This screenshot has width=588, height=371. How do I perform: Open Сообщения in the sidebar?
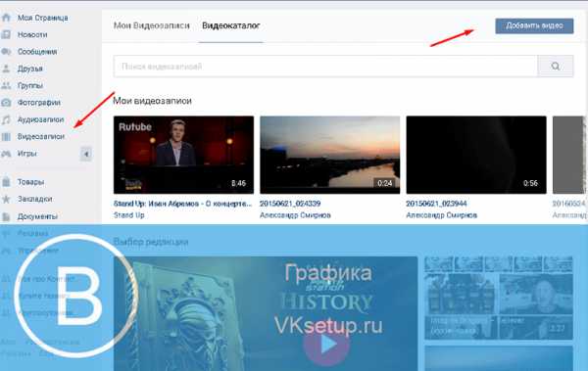tap(37, 52)
